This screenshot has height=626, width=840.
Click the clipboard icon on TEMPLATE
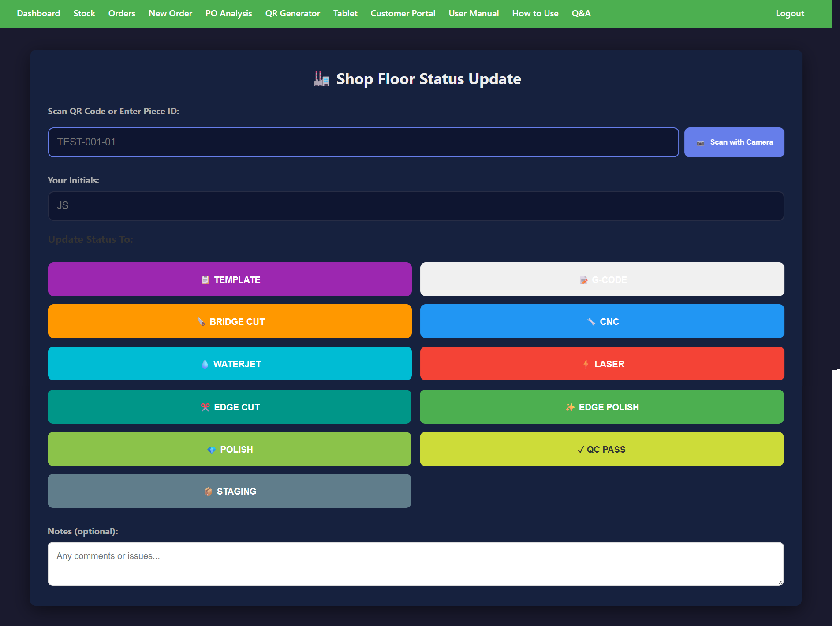(x=205, y=280)
